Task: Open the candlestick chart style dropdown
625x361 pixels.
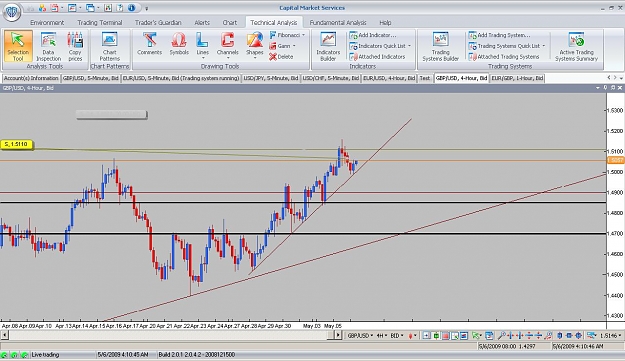Action: pos(412,335)
